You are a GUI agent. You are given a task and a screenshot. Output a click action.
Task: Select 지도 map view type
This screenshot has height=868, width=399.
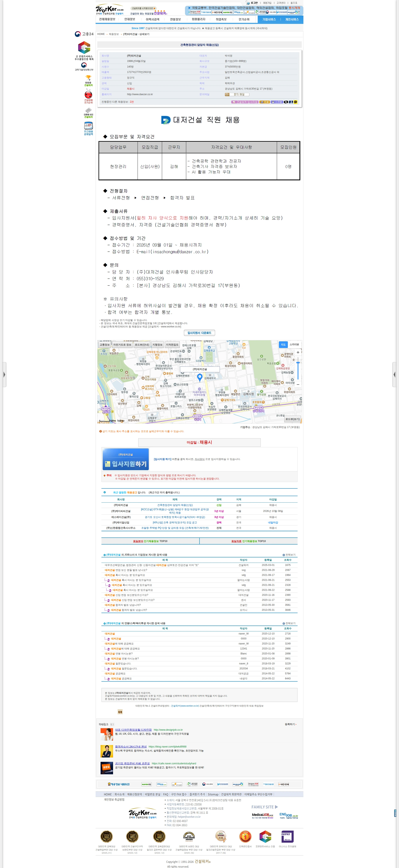[x=283, y=345]
